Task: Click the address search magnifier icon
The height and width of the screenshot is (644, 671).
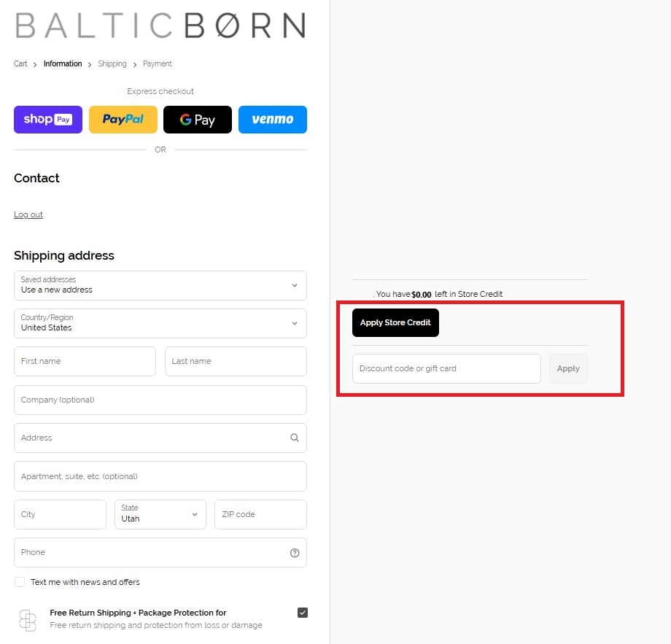Action: click(x=295, y=438)
